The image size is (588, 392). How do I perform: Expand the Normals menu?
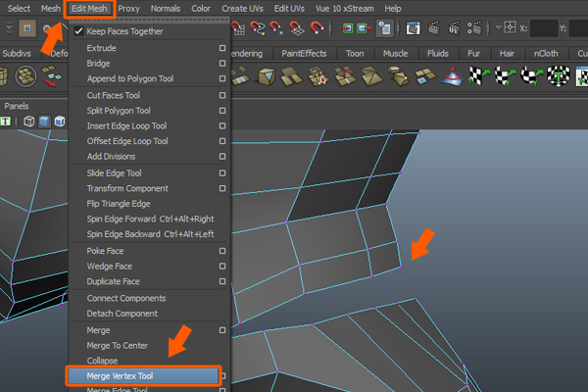(x=165, y=8)
